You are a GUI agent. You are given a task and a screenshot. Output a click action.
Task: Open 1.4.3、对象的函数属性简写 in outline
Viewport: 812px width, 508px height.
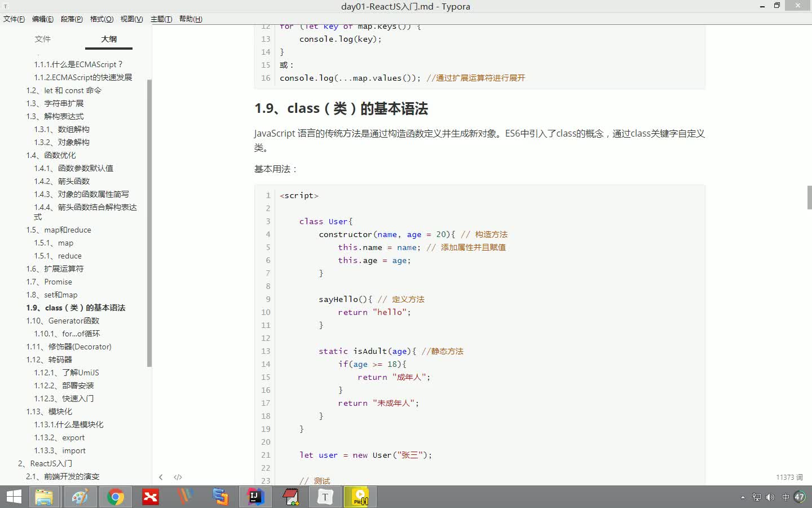[x=81, y=194]
